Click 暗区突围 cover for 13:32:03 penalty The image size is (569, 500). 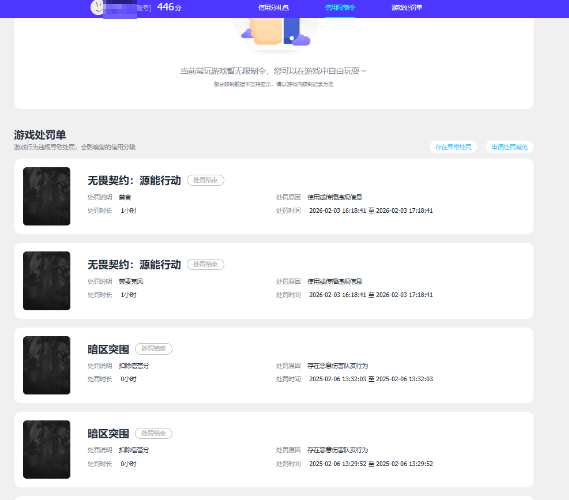click(46, 365)
